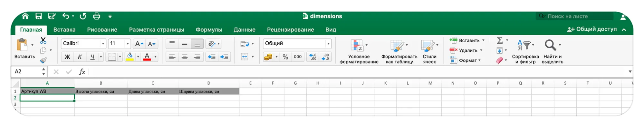Expand the formula bar chevron
644x129 pixels.
point(630,72)
